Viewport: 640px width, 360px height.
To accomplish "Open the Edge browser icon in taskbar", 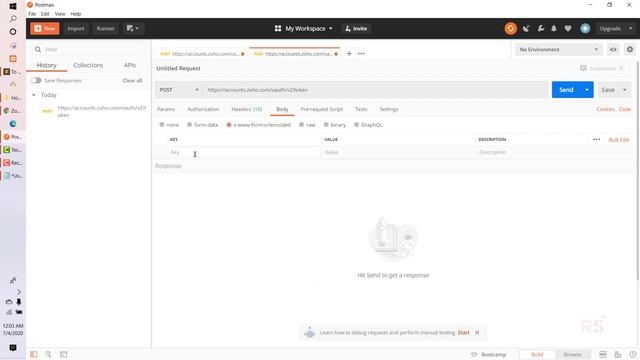I will tap(13, 124).
